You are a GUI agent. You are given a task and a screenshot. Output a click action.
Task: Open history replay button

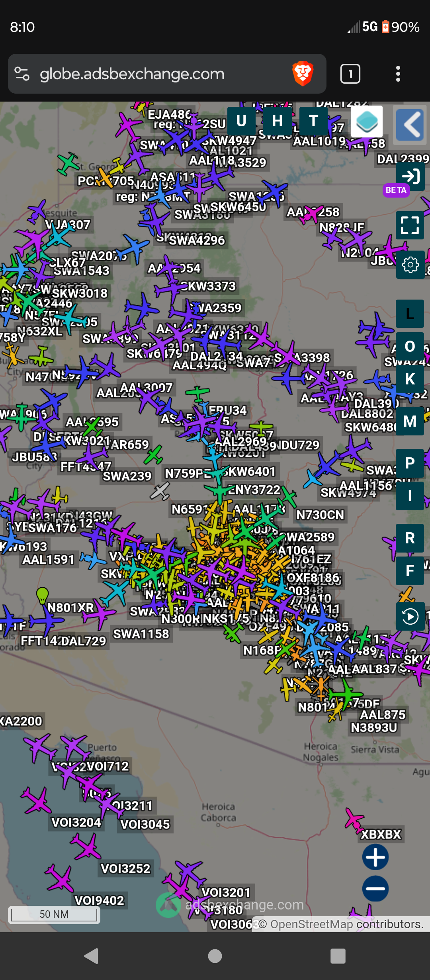click(x=410, y=617)
